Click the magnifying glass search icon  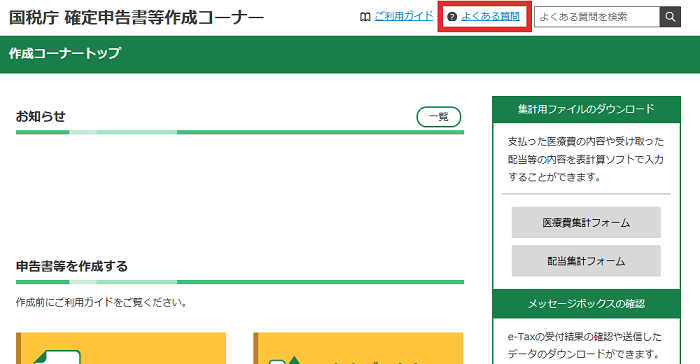670,17
